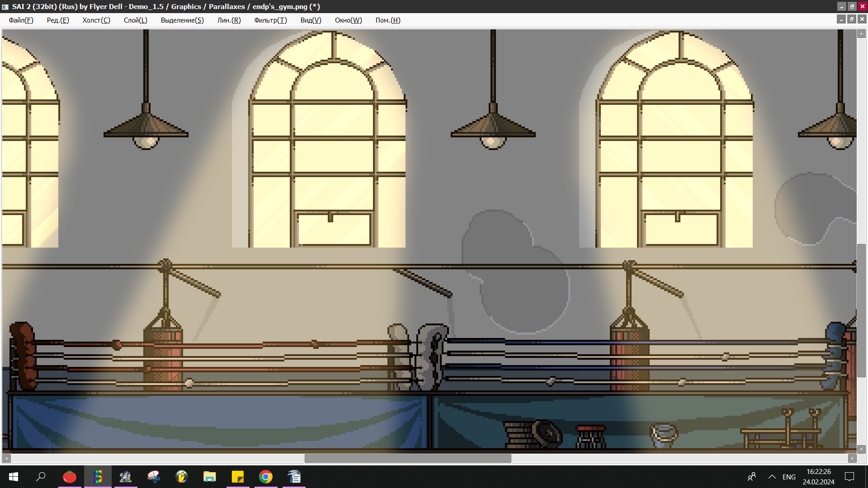
Task: Open the Файл (File) menu
Action: 21,20
